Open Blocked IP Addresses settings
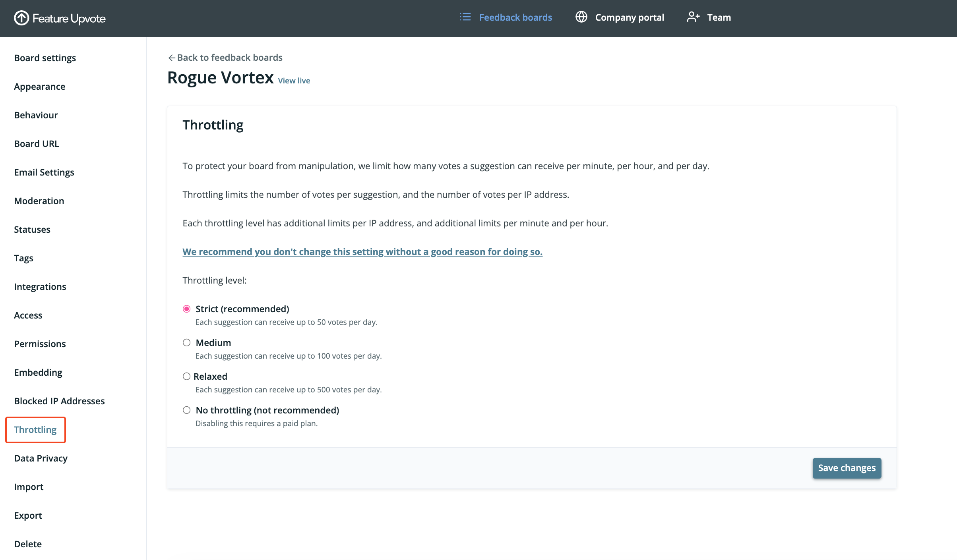Screen dimensions: 957x560 pyautogui.click(x=59, y=401)
